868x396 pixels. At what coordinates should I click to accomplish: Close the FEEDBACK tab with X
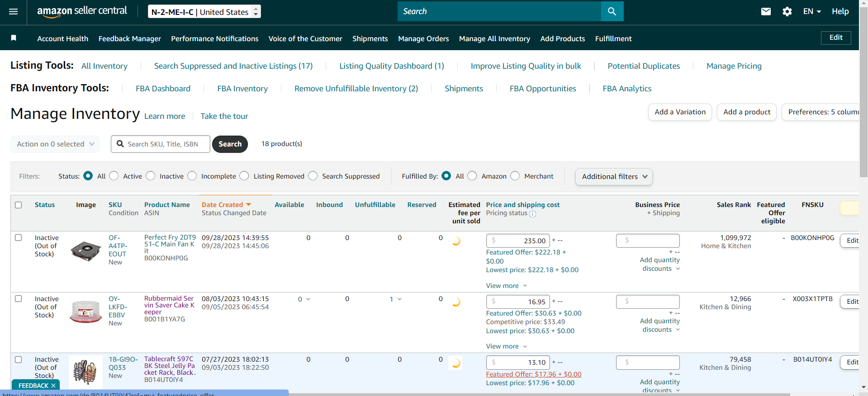coord(53,386)
